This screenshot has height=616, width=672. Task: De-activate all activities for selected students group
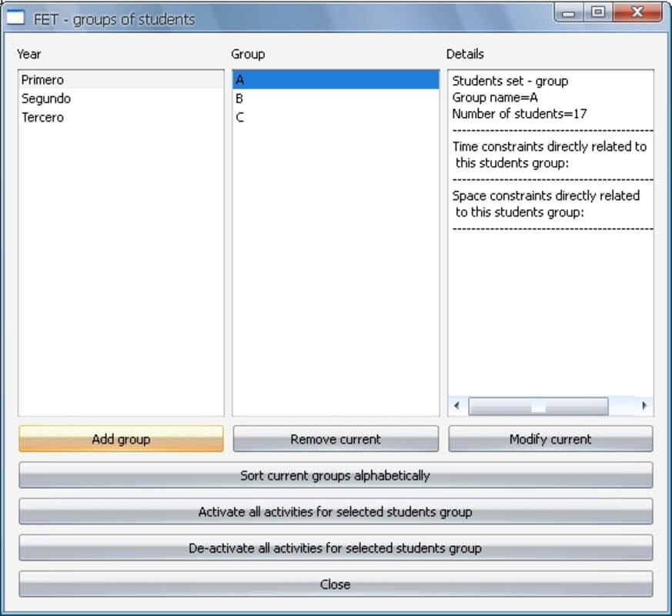click(x=336, y=548)
